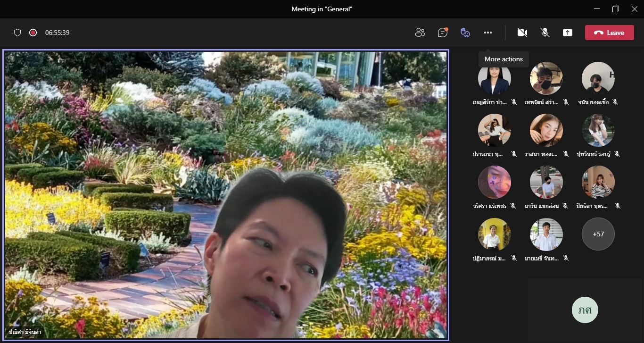Unmute the microphone in the toolbar
This screenshot has width=644, height=343.
tap(545, 33)
